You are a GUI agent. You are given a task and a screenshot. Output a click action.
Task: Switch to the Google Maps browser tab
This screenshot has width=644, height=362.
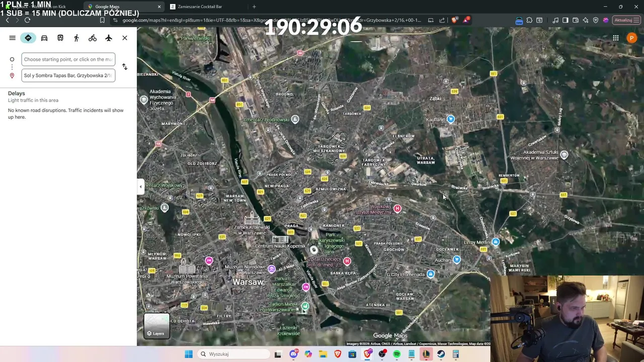[124, 7]
